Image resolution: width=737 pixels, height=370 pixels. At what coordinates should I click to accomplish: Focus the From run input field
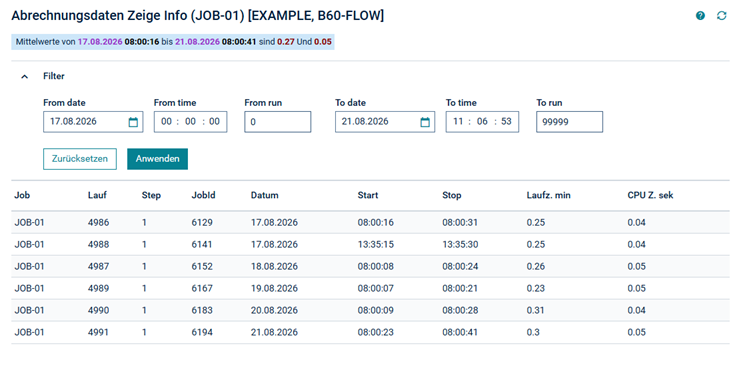point(277,122)
